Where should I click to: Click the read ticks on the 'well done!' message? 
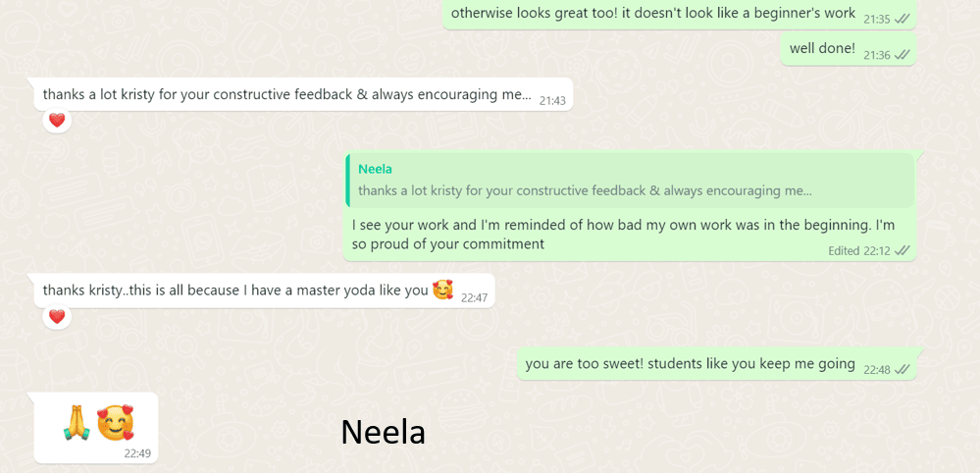902,56
